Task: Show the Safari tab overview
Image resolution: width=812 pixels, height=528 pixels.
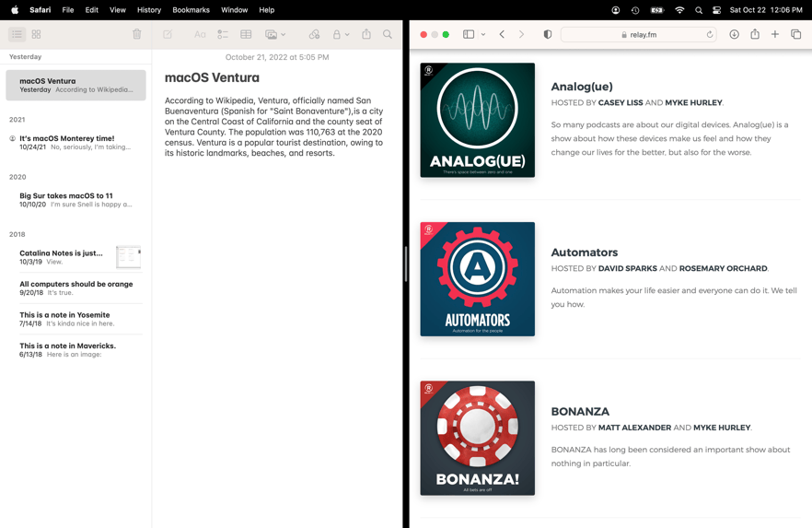Action: [796, 34]
